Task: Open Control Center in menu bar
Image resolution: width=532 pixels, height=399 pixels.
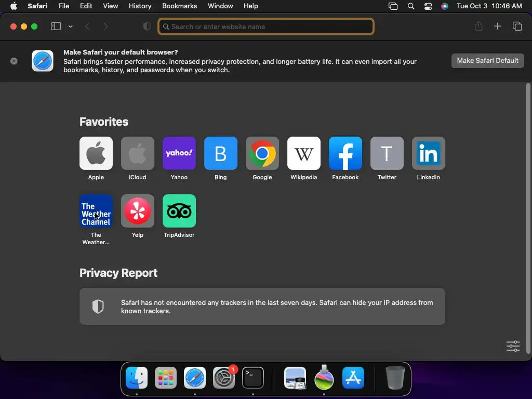Action: (x=428, y=6)
